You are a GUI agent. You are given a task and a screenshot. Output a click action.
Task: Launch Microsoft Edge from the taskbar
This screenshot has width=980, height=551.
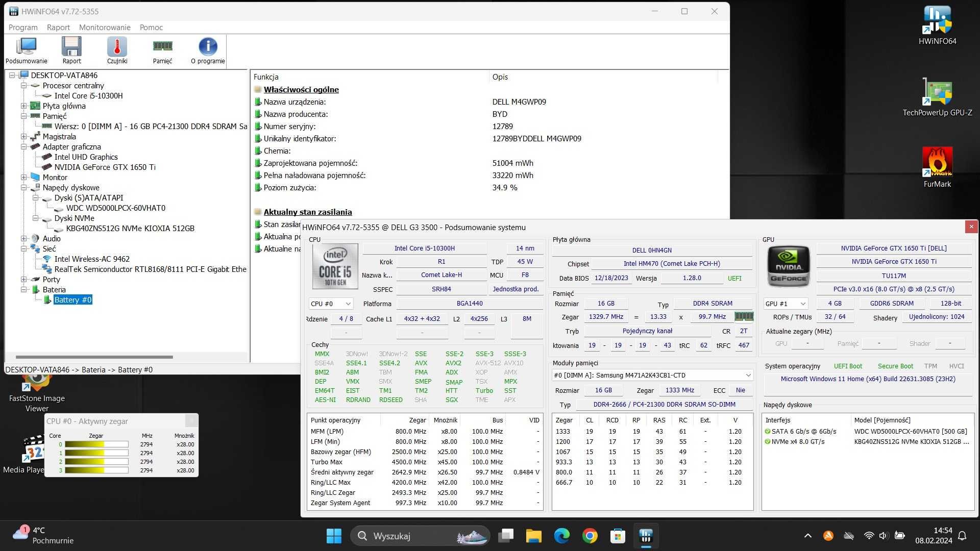(561, 536)
